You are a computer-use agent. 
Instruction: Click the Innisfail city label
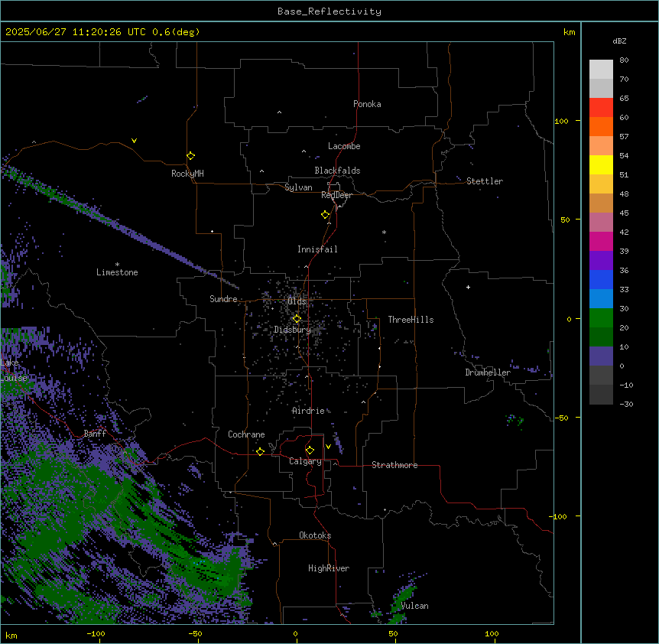[317, 249]
